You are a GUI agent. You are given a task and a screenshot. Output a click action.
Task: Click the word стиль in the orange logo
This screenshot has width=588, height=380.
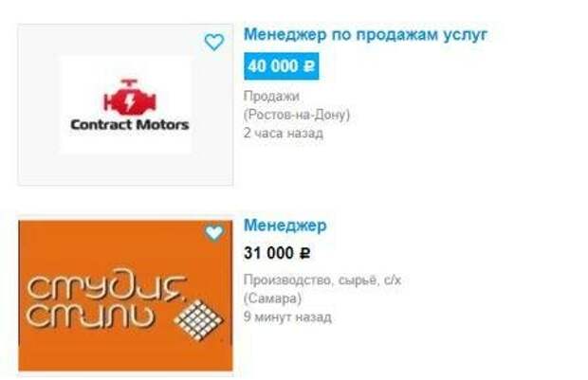[90, 316]
